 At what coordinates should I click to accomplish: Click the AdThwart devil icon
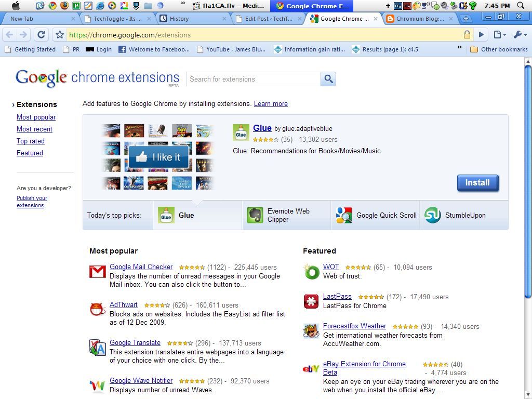point(98,310)
